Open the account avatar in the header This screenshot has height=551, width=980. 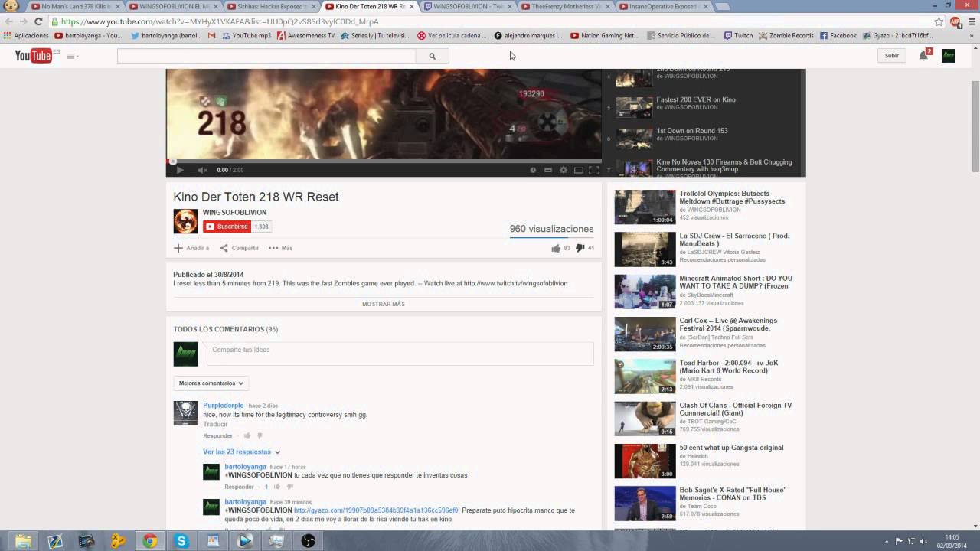[x=949, y=55]
